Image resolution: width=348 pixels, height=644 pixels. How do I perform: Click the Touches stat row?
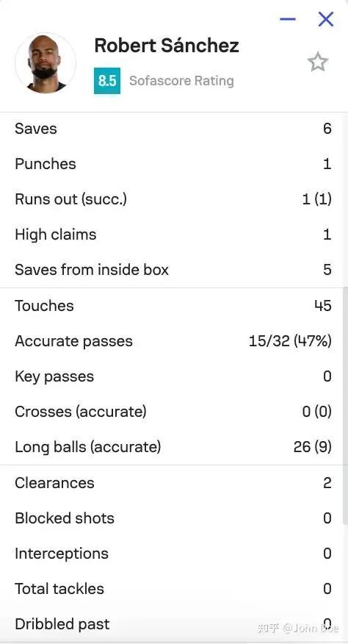pos(172,306)
